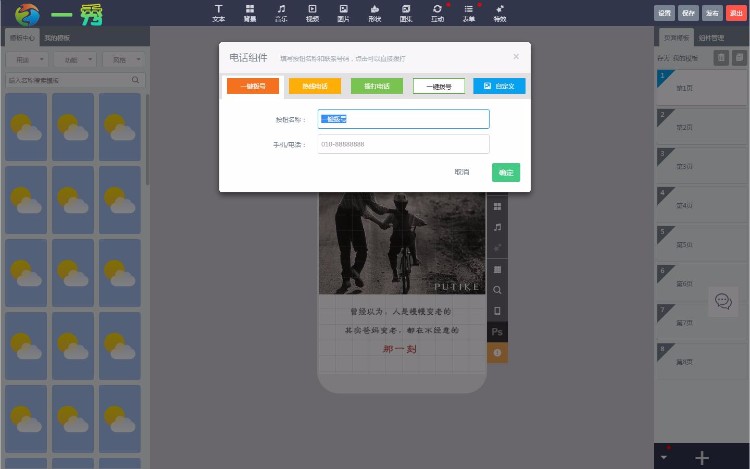The image size is (750, 469).
Task: Click the phone preview icon on side strip
Action: [x=497, y=311]
